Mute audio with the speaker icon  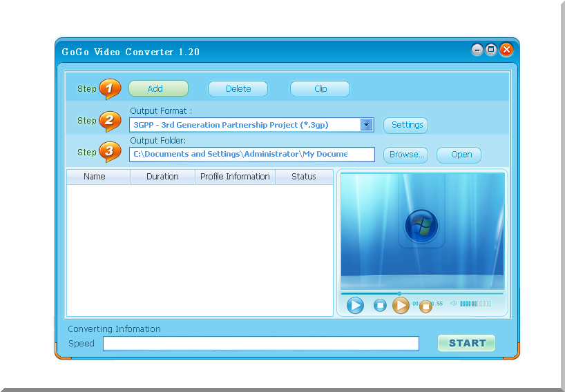click(453, 304)
